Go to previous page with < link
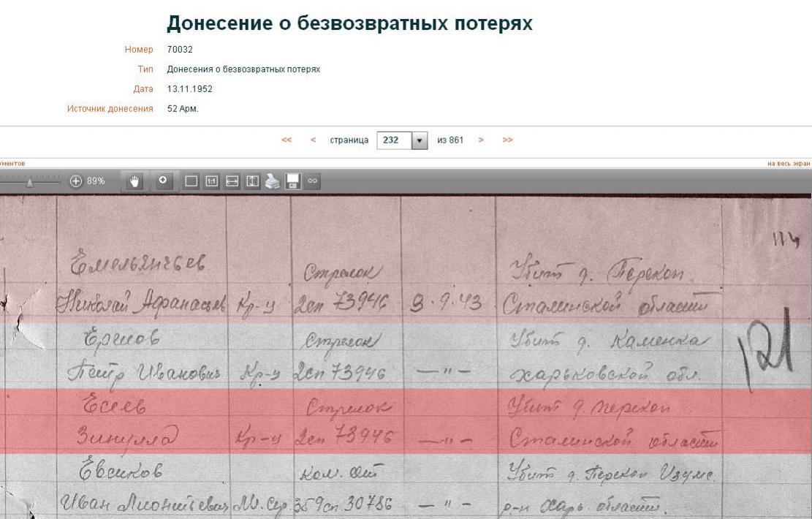812x519 pixels. click(313, 140)
